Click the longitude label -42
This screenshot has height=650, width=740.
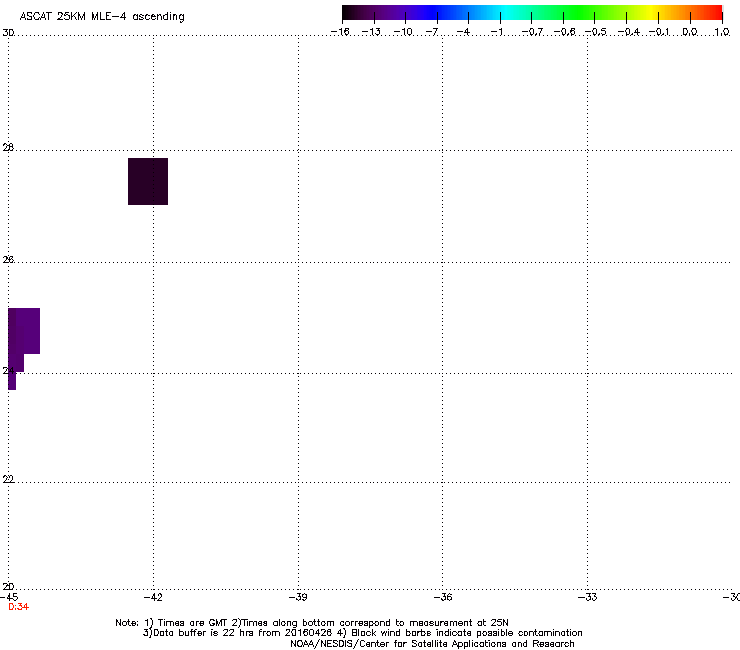tap(153, 597)
